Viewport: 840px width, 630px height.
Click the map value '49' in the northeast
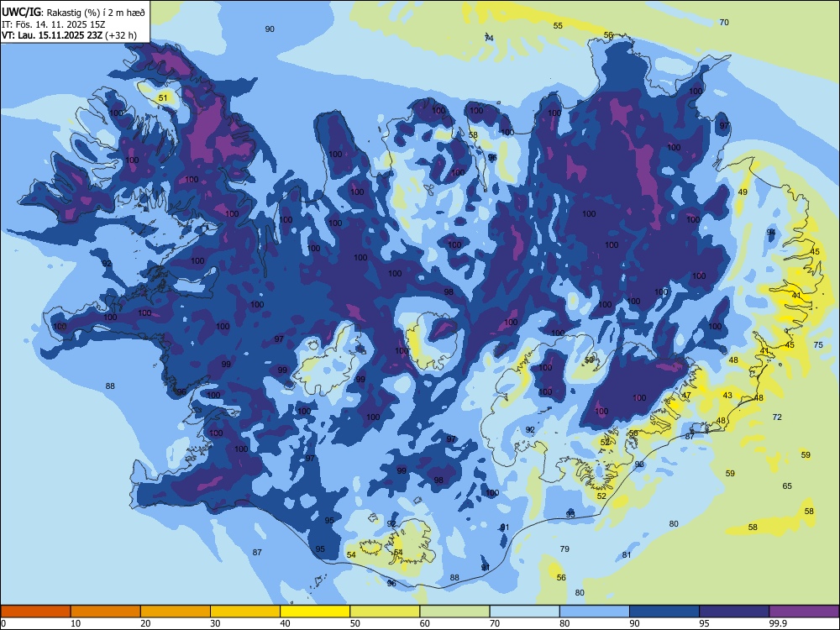pos(743,192)
